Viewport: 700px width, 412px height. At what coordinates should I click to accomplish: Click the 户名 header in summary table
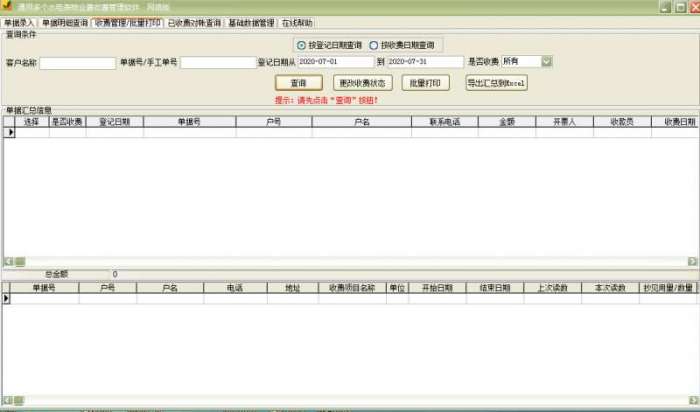coord(362,121)
